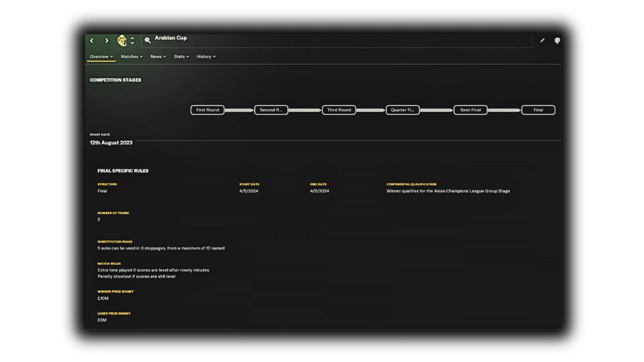644x362 pixels.
Task: Click the penalty shootout rule line
Action: (137, 277)
